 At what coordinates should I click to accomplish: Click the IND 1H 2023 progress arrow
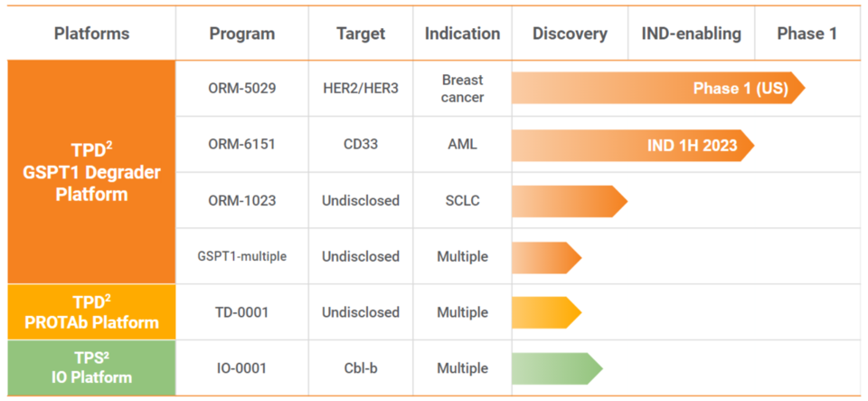click(x=632, y=145)
